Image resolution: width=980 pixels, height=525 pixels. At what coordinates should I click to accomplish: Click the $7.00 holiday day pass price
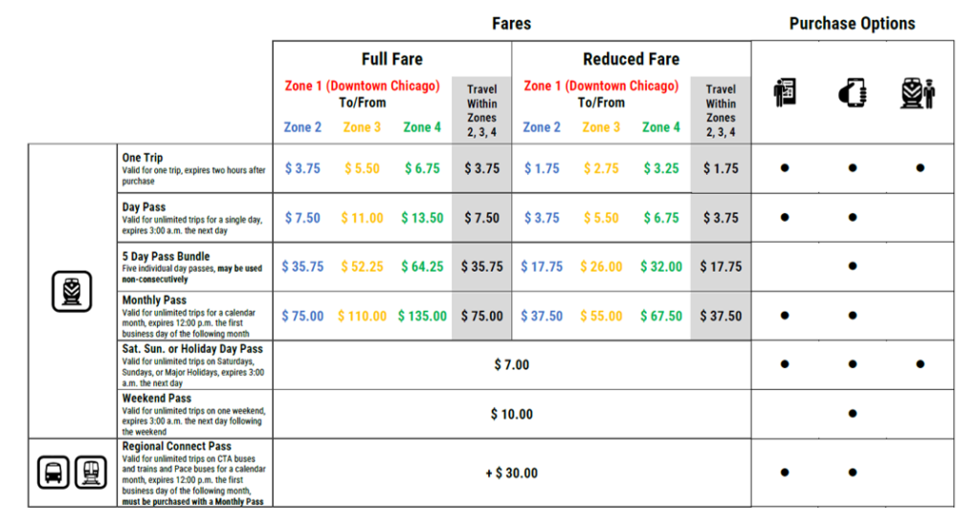pos(511,364)
